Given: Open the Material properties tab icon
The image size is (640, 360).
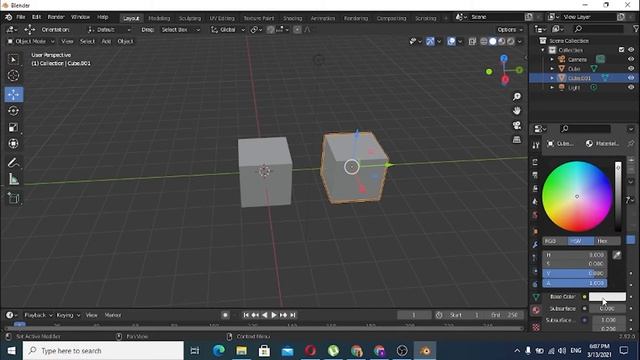Looking at the screenshot, I should [536, 310].
